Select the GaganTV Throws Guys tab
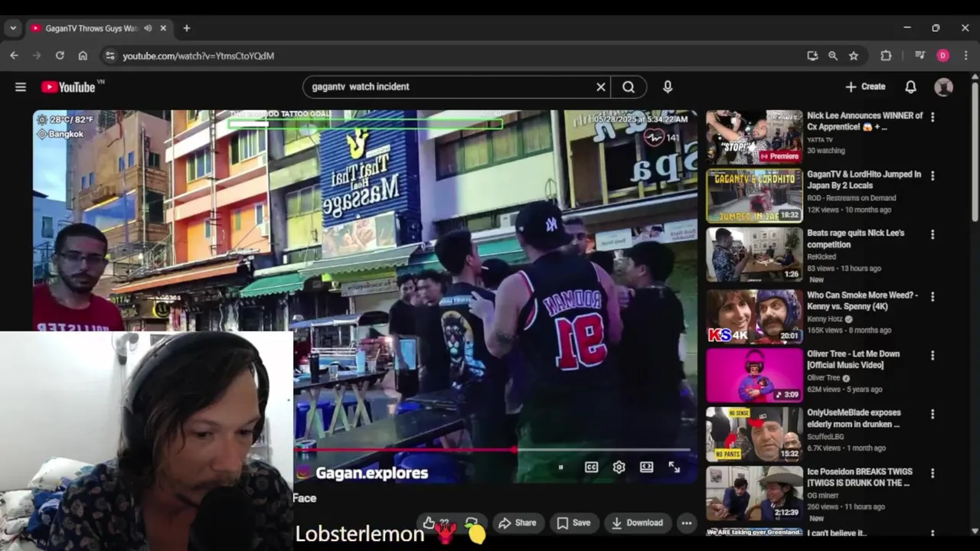980x551 pixels. [90, 28]
